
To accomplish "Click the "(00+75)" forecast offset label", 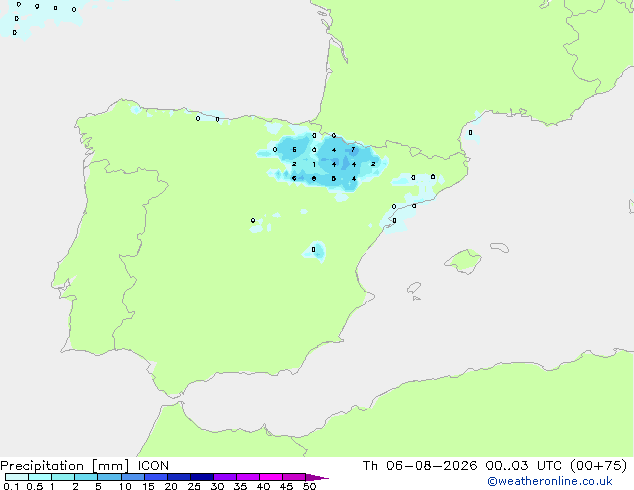I will click(598, 466).
